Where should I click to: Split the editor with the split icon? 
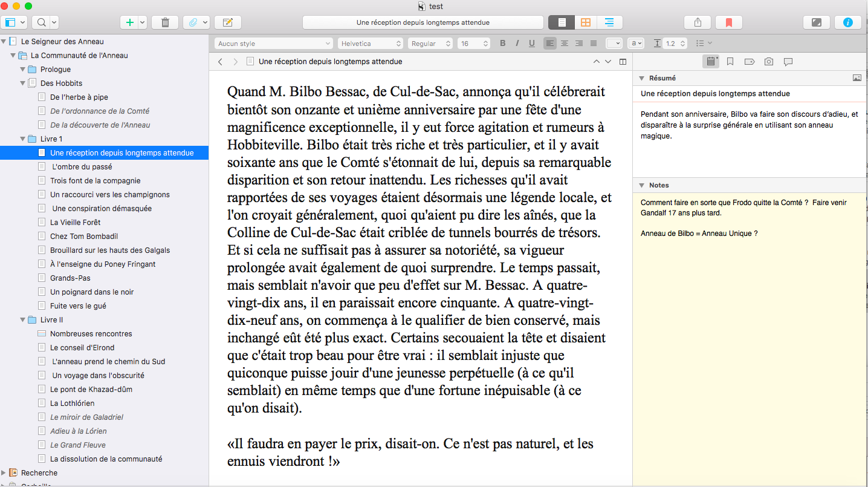[x=623, y=62]
